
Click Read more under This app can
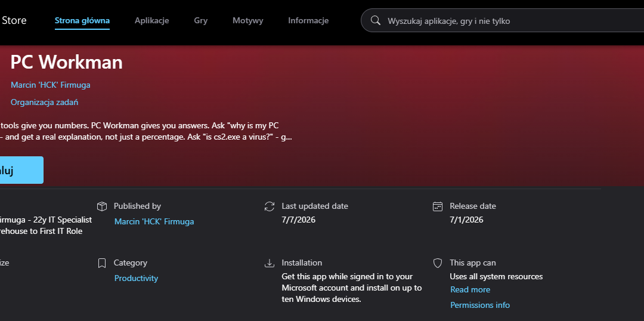pyautogui.click(x=470, y=290)
